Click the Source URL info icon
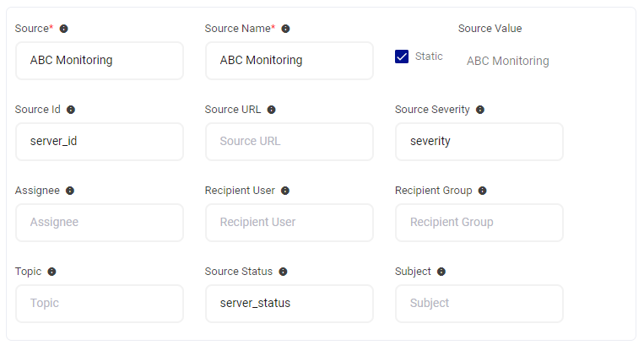Image resolution: width=644 pixels, height=345 pixels. click(271, 110)
